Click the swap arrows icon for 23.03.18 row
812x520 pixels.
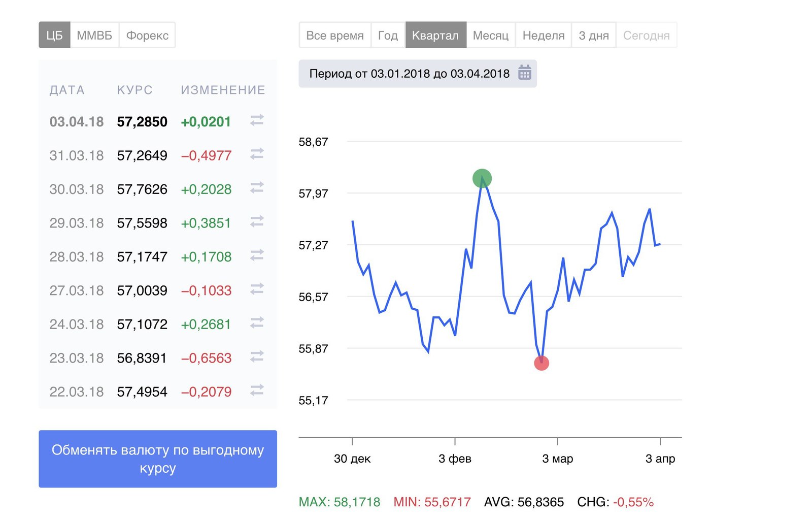pyautogui.click(x=257, y=356)
